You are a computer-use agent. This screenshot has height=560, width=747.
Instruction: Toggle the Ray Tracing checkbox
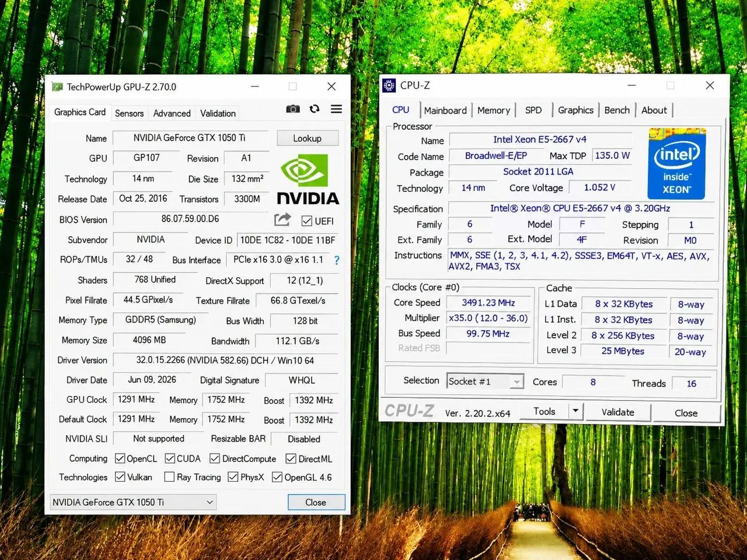coord(169,477)
